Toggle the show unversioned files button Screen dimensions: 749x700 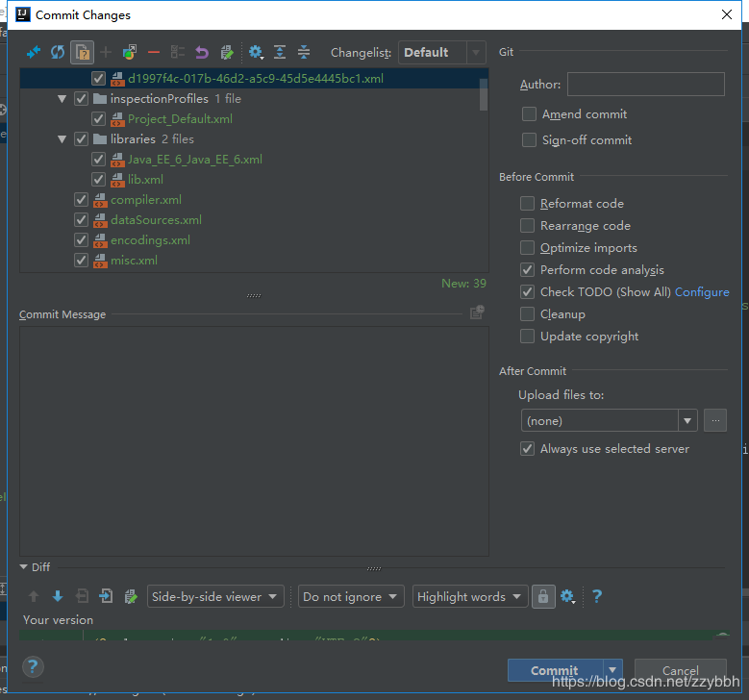tap(82, 52)
